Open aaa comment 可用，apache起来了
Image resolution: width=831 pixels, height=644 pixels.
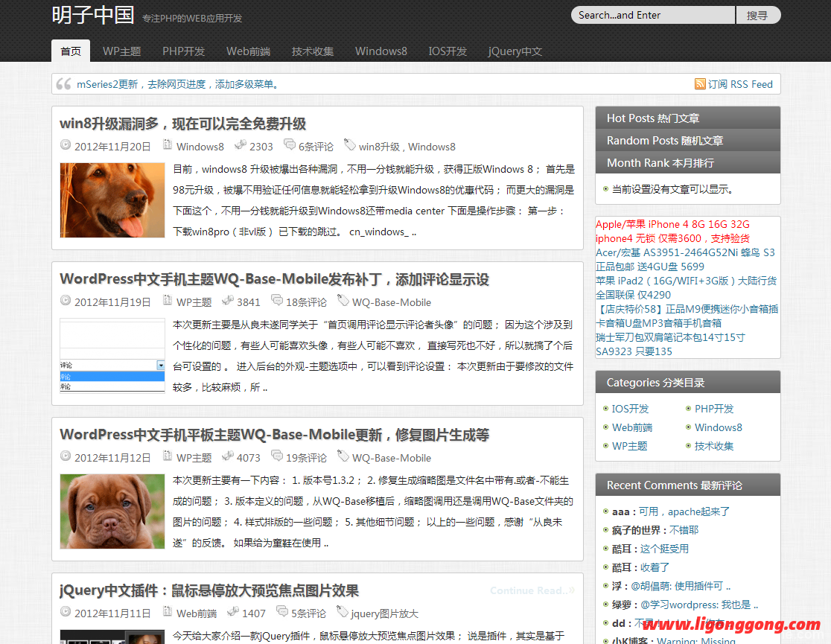684,511
